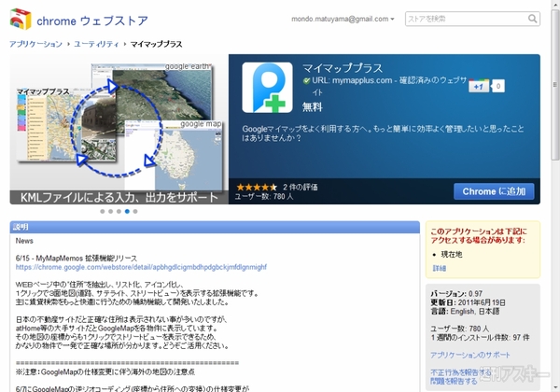Click the +1 count bubble showing 0
Viewport: 560px width, 392px height.
(x=497, y=86)
